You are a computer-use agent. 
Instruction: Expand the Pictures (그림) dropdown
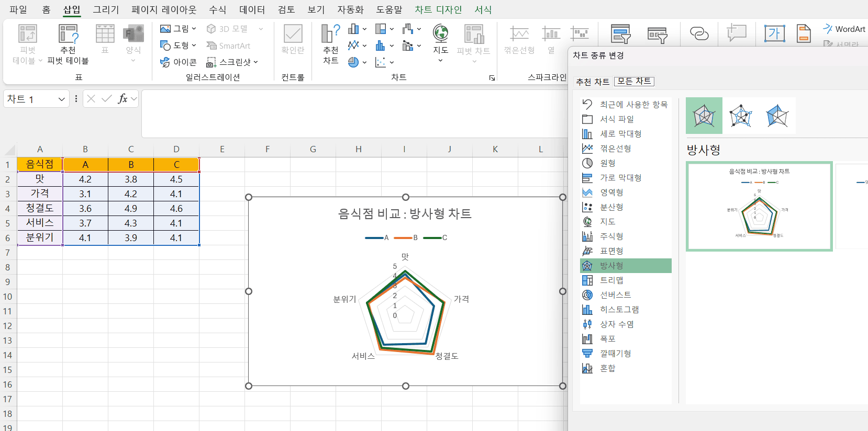point(193,29)
